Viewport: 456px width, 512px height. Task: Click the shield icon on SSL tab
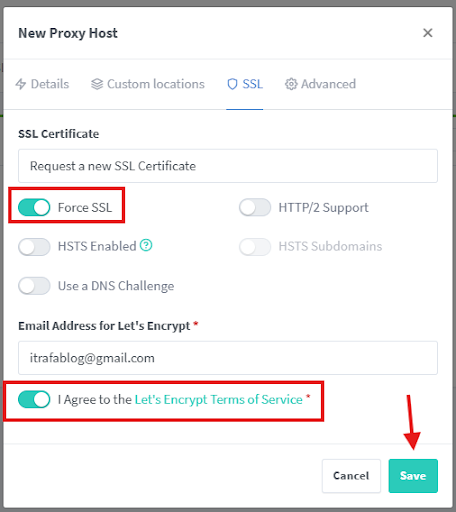232,84
